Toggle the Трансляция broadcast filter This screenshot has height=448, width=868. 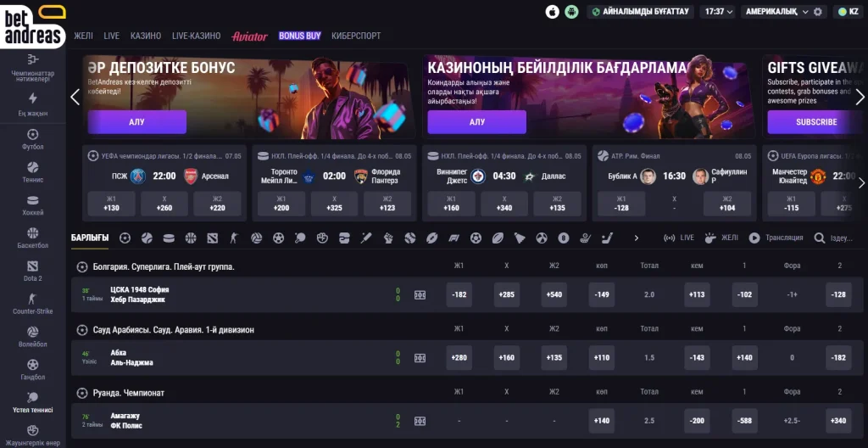coord(776,238)
